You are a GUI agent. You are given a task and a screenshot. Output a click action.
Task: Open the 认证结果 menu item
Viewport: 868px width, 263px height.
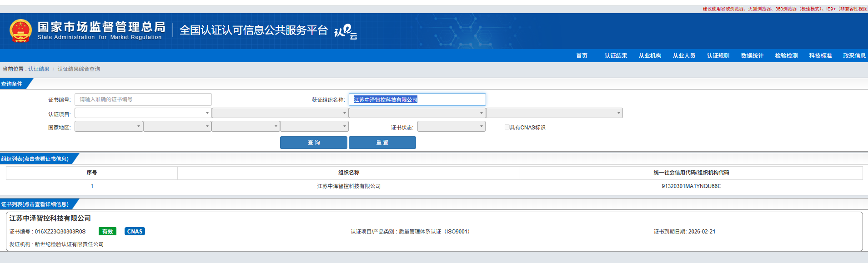point(616,56)
